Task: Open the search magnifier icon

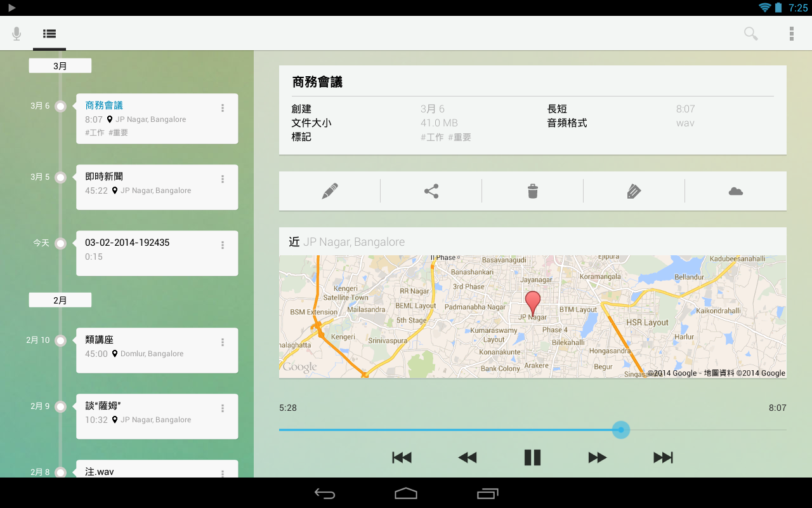Action: pos(751,34)
